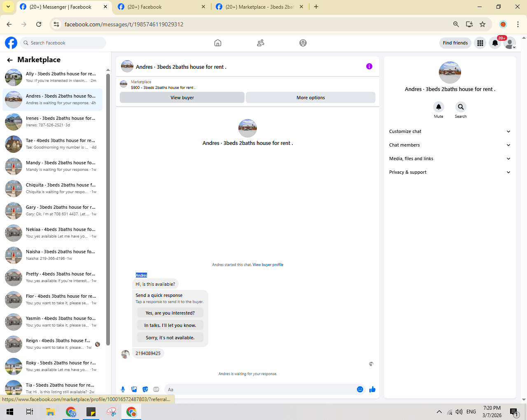Open Roky 5beds 2baths conversation
Image resolution: width=527 pixels, height=420 pixels.
click(53, 366)
